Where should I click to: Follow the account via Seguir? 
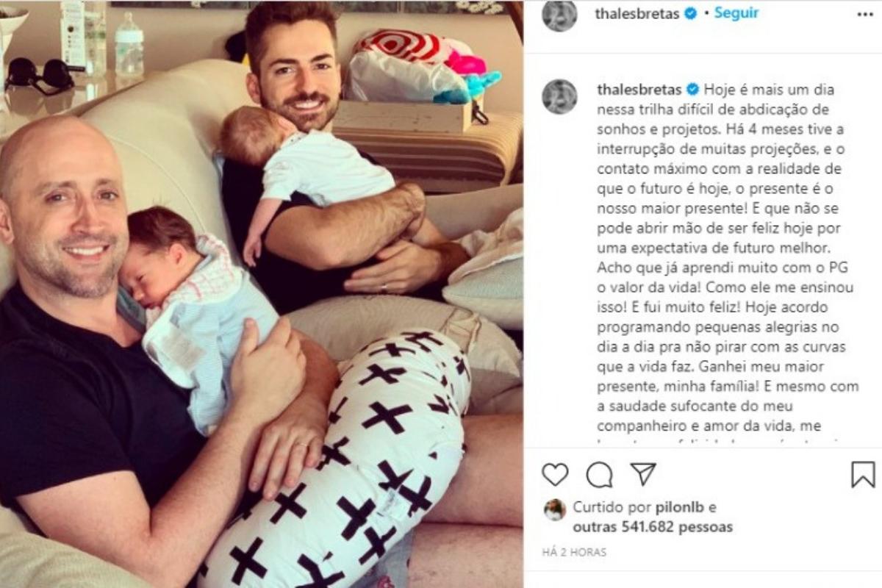pyautogui.click(x=736, y=13)
